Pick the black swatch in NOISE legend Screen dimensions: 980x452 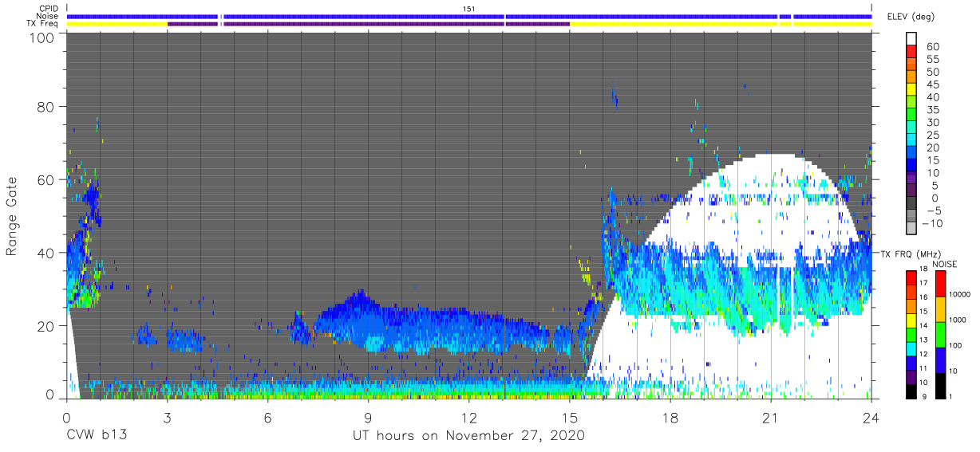point(939,384)
